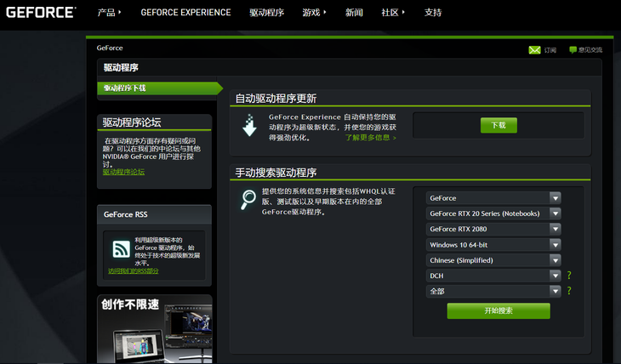Image resolution: width=621 pixels, height=364 pixels.
Task: Click the 驱动程序论坛 green link
Action: coord(123,172)
